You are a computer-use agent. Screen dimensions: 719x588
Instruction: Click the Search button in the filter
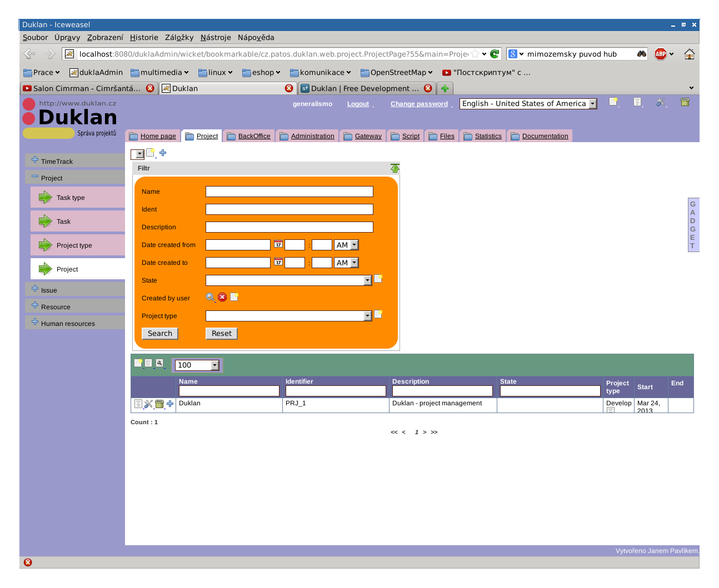[159, 333]
